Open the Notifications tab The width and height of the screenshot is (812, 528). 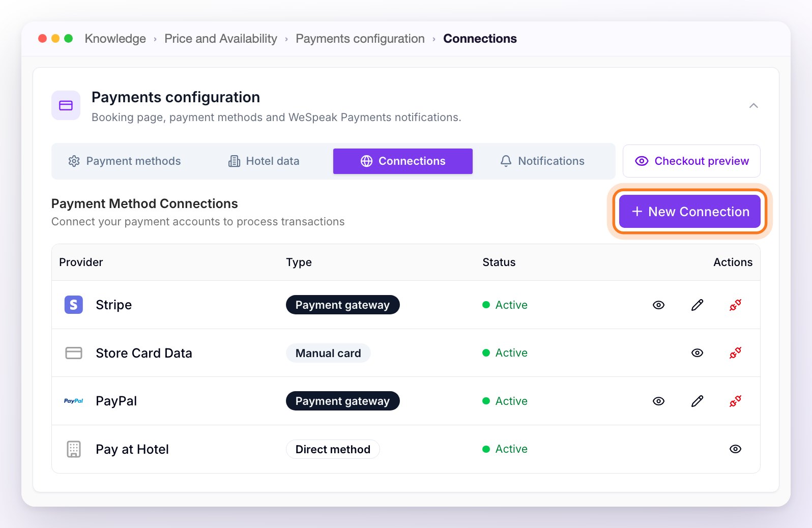[x=542, y=161]
